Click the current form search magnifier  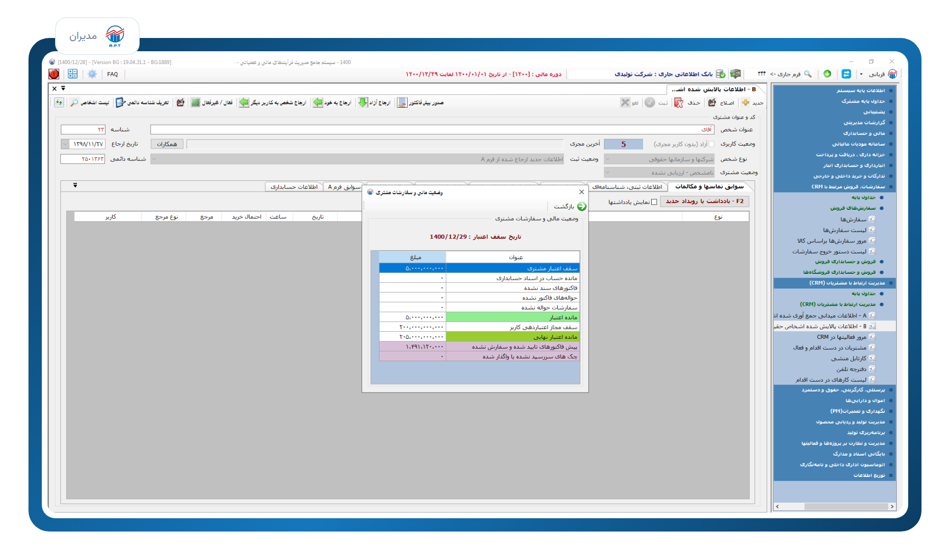click(x=808, y=74)
